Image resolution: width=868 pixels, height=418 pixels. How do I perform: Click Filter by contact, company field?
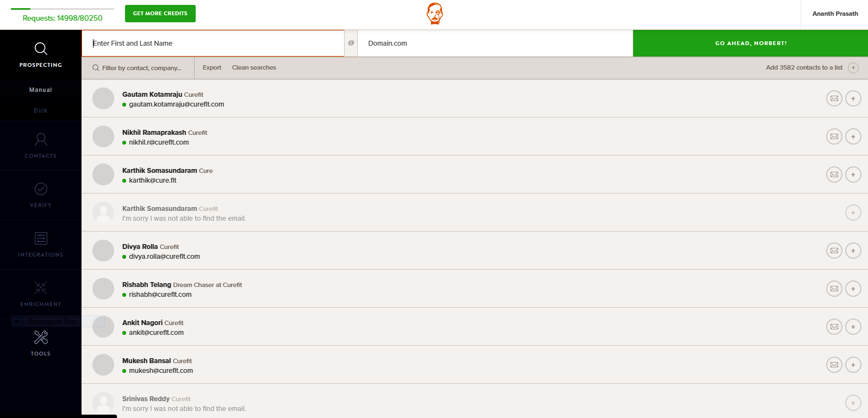click(138, 68)
